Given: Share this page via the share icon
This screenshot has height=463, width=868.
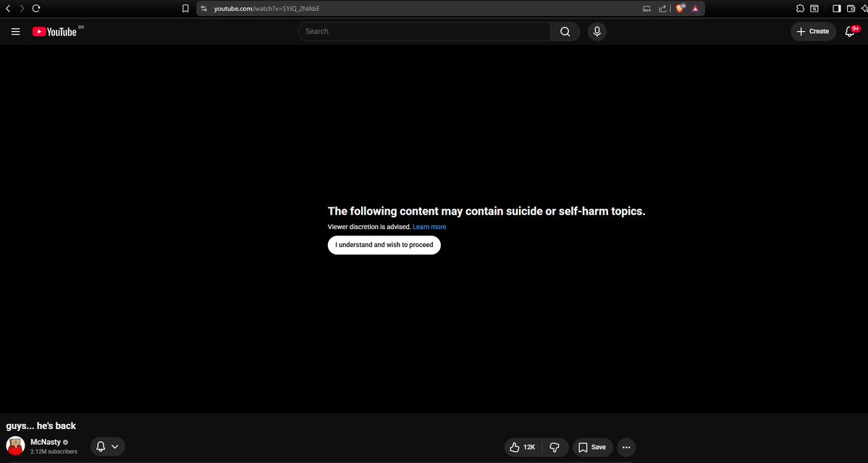Looking at the screenshot, I should [x=662, y=8].
